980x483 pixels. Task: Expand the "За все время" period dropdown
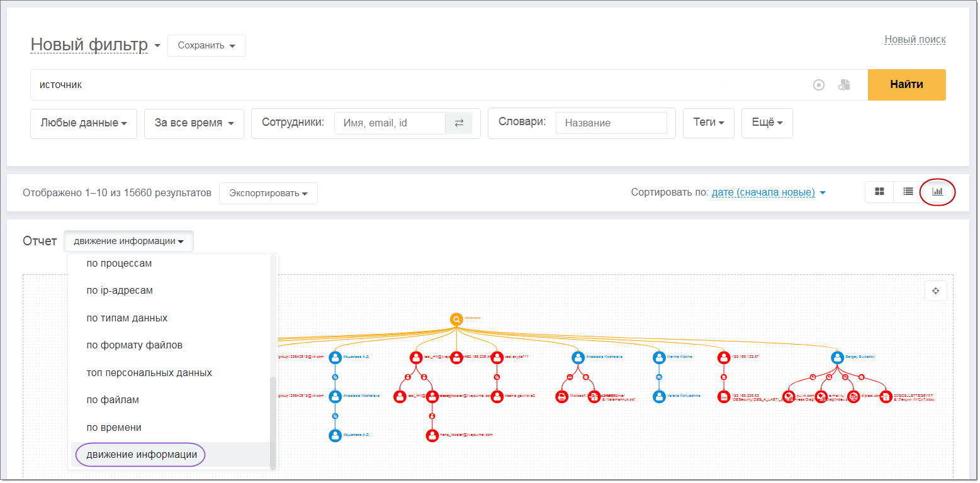[x=194, y=123]
